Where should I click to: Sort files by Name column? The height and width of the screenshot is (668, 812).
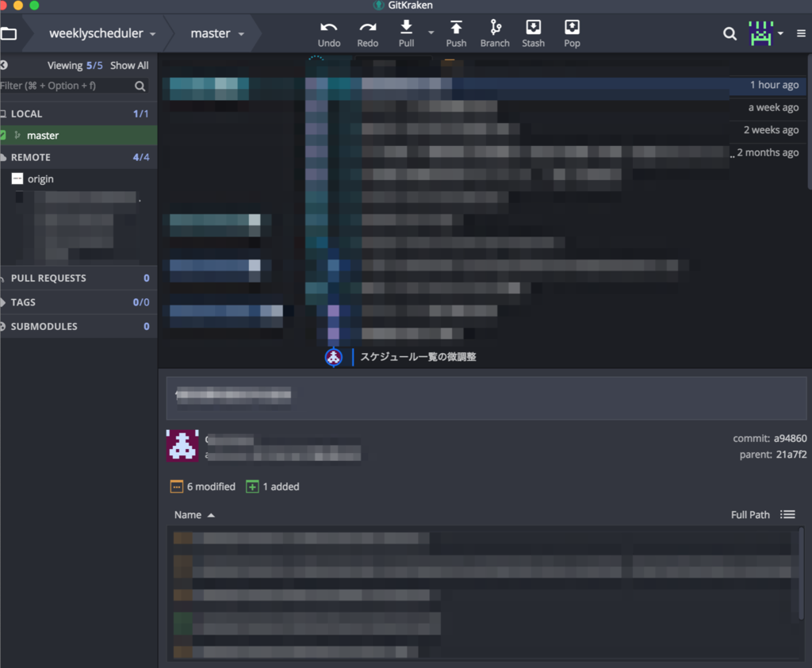click(194, 515)
